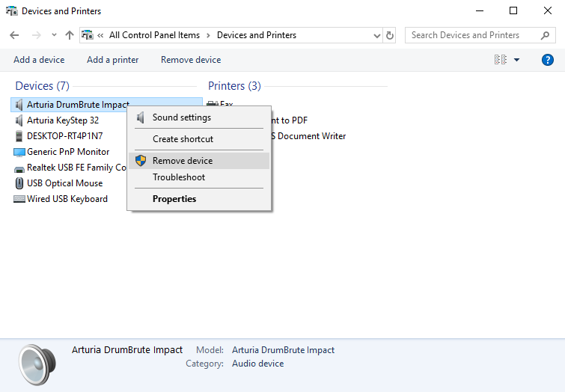The image size is (565, 392).
Task: Click the large speaker icon in details pane
Action: [37, 364]
